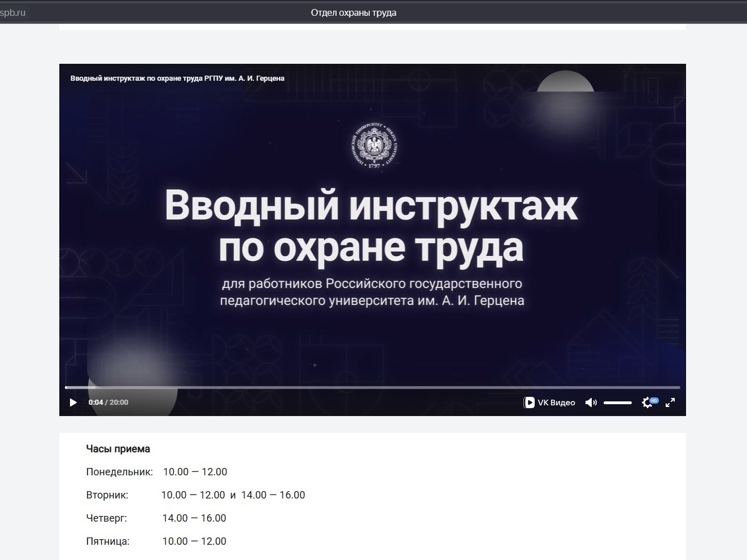
Task: Select the 'Вторник:' row label
Action: [107, 495]
